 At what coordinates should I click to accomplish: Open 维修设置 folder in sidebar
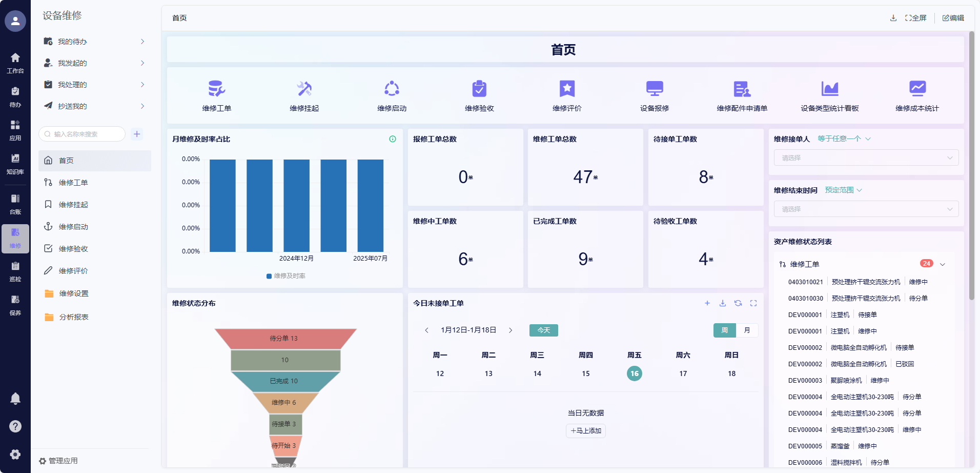click(x=74, y=293)
